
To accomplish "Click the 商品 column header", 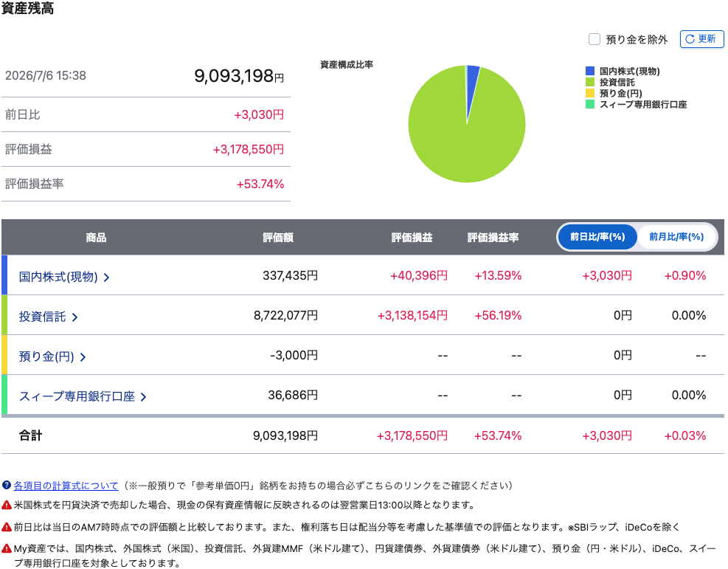I will (x=96, y=238).
